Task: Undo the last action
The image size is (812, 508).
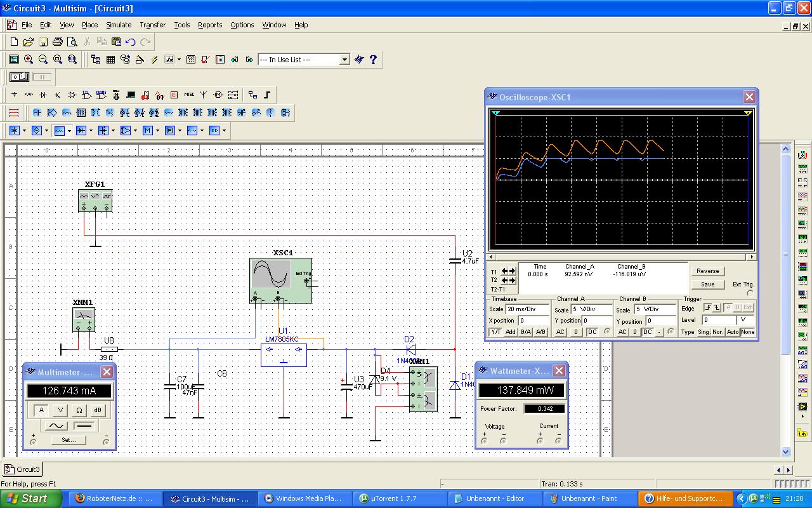Action: 131,42
